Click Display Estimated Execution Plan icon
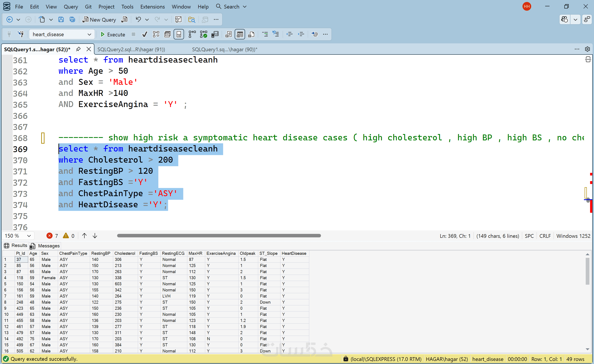The width and height of the screenshot is (594, 364). click(156, 34)
